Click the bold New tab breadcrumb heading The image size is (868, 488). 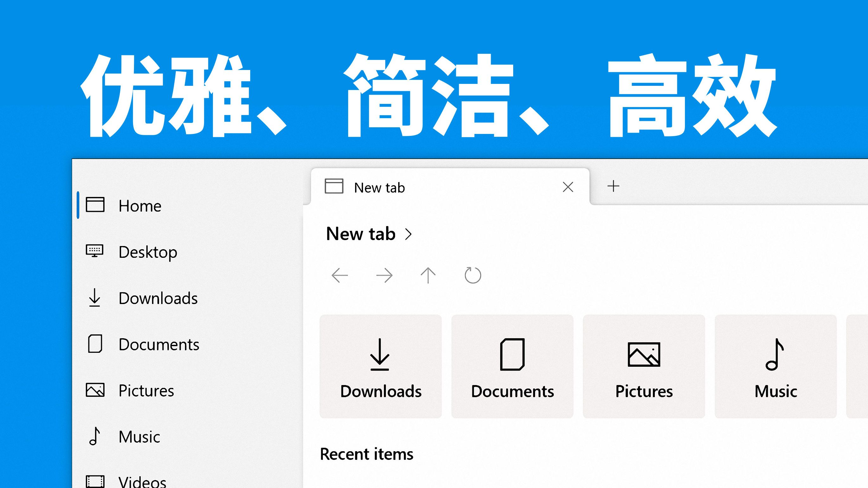pyautogui.click(x=361, y=234)
